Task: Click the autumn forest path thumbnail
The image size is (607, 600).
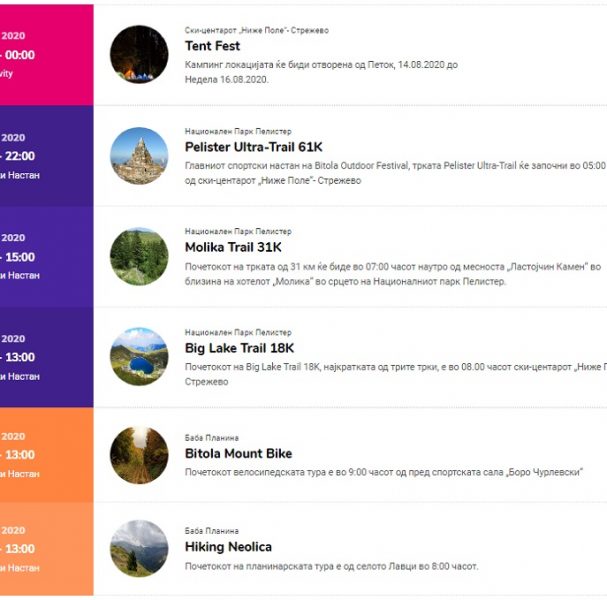Action: (139, 455)
